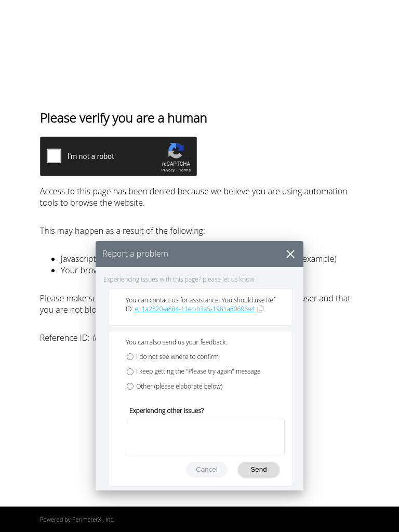
Task: Open the reCAPTCHA Terms link
Action: pyautogui.click(x=184, y=170)
